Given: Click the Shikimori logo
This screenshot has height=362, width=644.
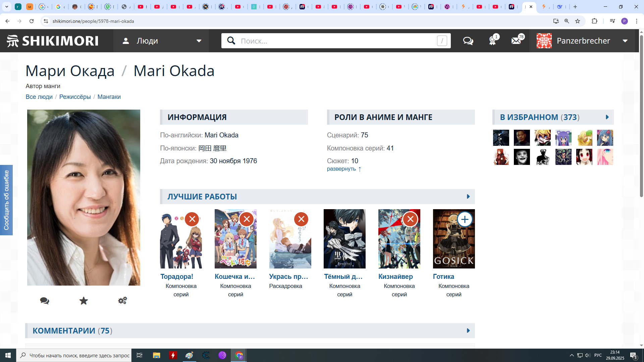Looking at the screenshot, I should click(x=53, y=41).
